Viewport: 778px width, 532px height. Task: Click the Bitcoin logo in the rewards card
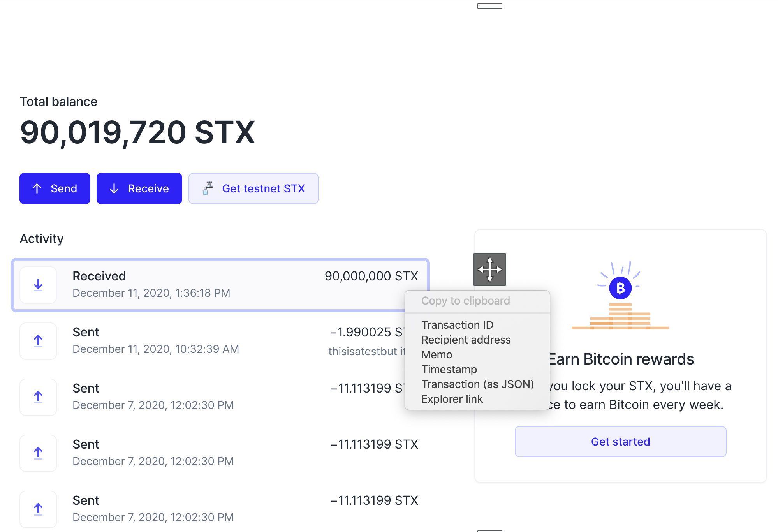[x=620, y=289]
